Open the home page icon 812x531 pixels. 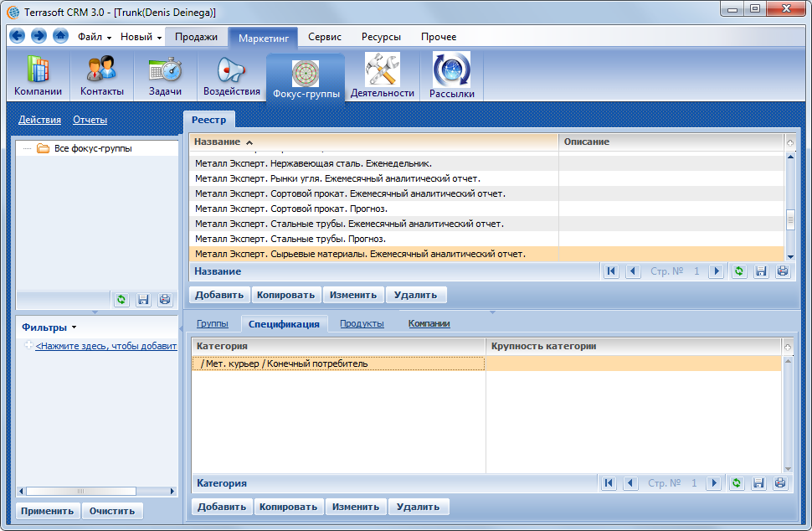[x=60, y=36]
